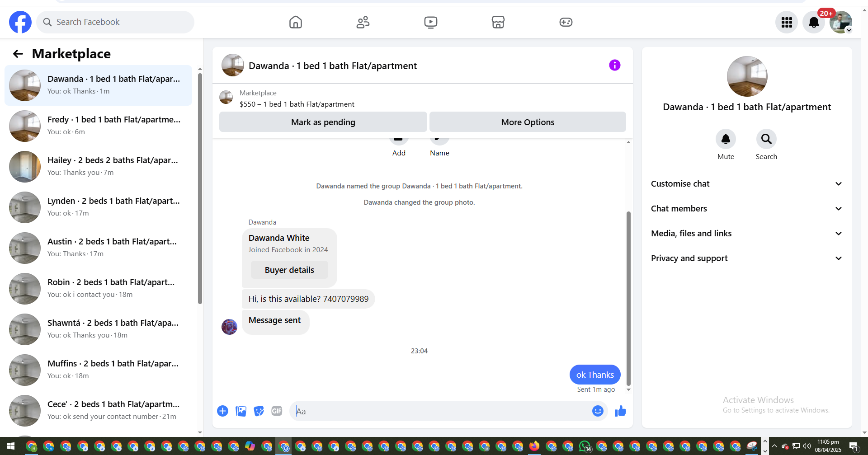Go back with the Marketplace arrow
Screen dimensions: 868x455
(x=18, y=54)
